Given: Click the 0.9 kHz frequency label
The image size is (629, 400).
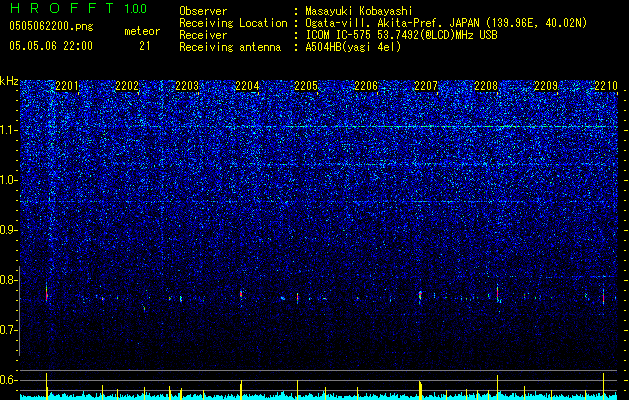Looking at the screenshot, I should 8,230.
